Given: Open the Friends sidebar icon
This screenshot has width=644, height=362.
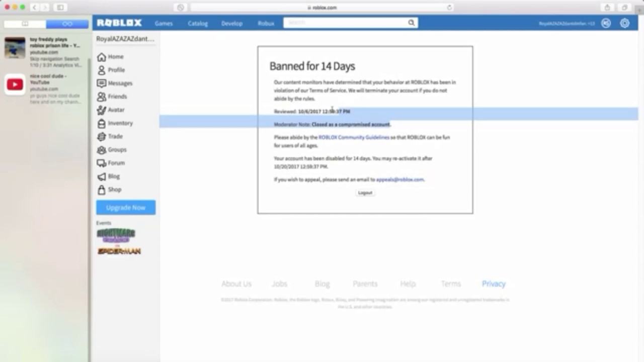Looking at the screenshot, I should (x=102, y=97).
